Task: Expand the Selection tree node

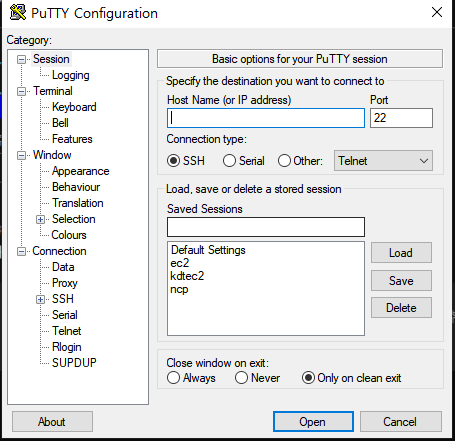Action: (40, 220)
